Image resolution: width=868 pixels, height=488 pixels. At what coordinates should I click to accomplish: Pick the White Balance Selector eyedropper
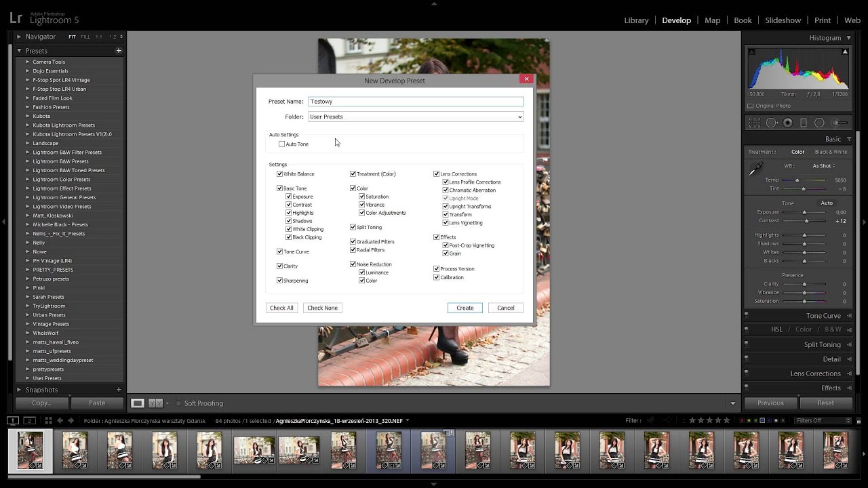755,169
